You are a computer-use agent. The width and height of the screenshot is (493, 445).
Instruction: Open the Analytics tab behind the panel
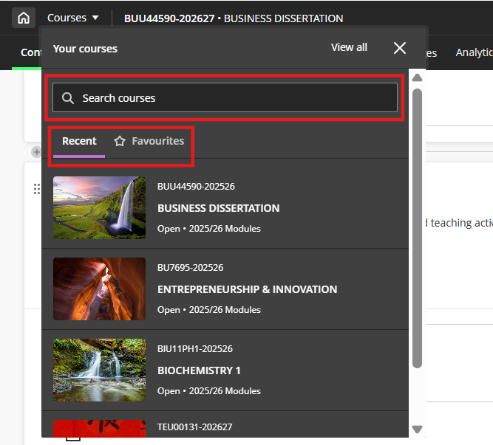coord(474,53)
